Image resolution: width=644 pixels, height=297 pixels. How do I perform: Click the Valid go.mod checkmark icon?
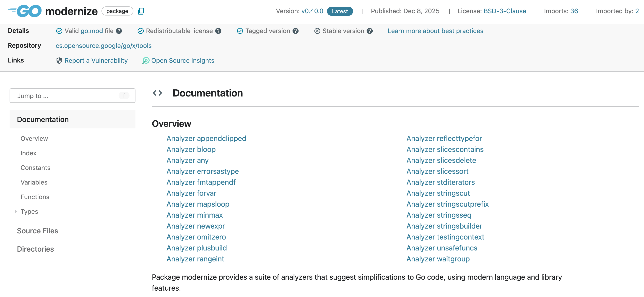click(x=59, y=31)
